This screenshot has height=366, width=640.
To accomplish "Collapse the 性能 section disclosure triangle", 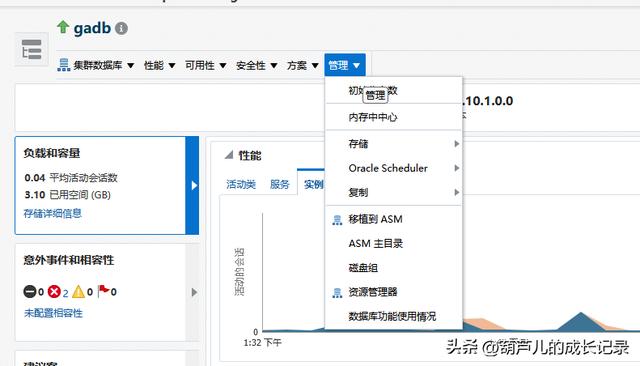I will [x=229, y=155].
